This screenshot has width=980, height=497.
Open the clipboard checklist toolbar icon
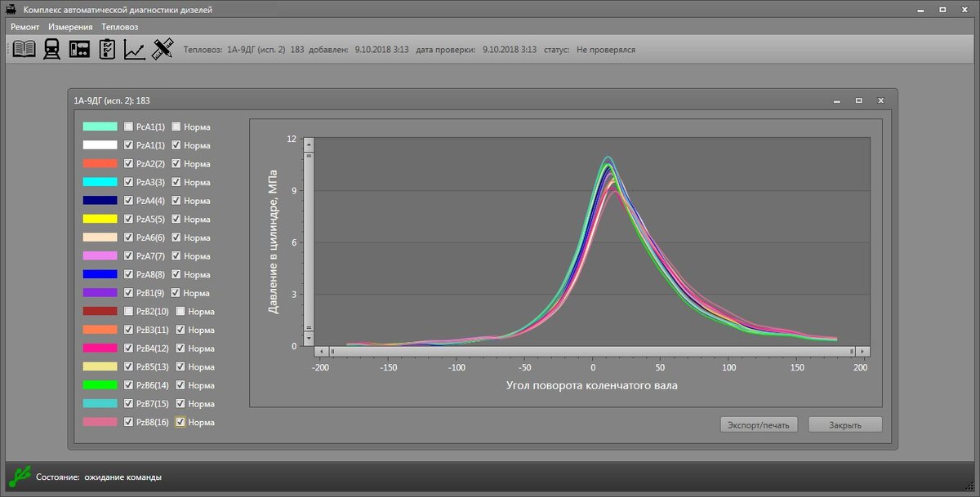coord(107,49)
